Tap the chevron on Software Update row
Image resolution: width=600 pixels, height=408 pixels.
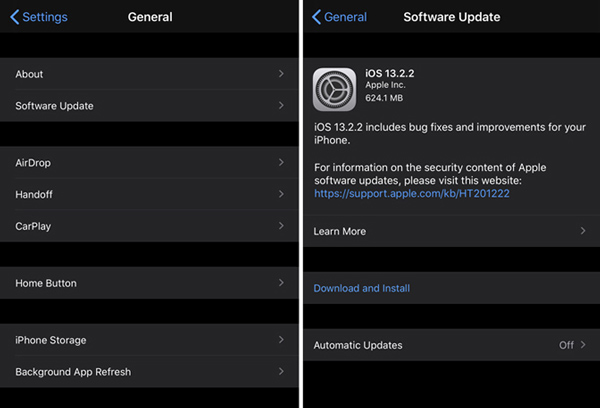281,105
